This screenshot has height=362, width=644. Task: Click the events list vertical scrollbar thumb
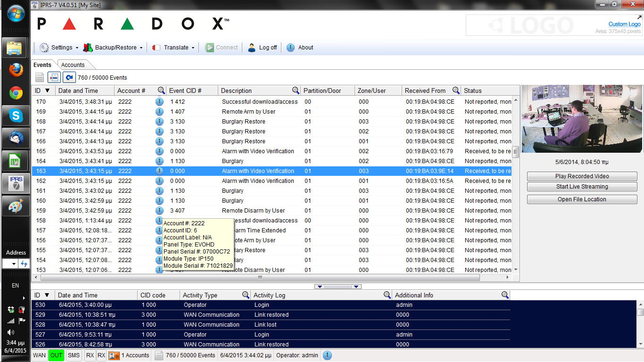pyautogui.click(x=516, y=152)
